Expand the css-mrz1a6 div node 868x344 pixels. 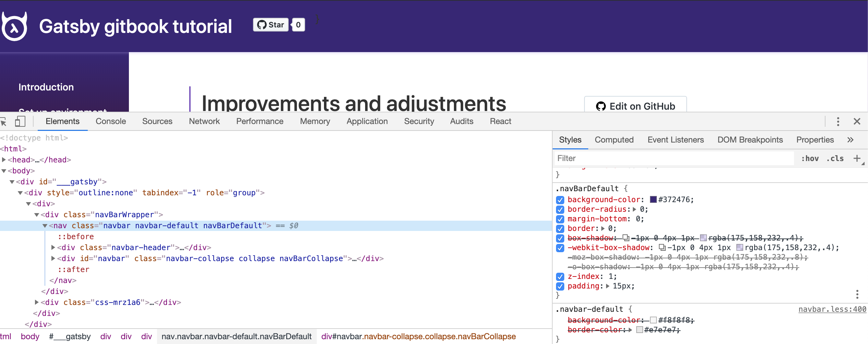coord(37,302)
